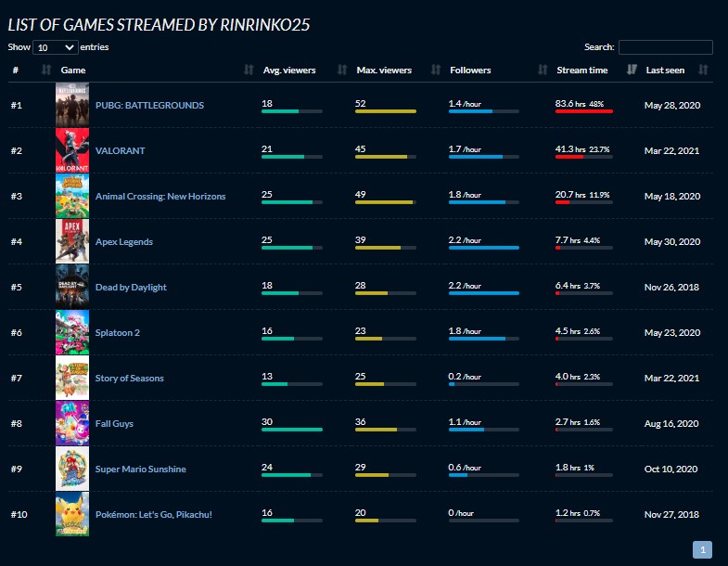Open Splatoon 2 game link
This screenshot has width=728, height=566.
click(x=118, y=333)
